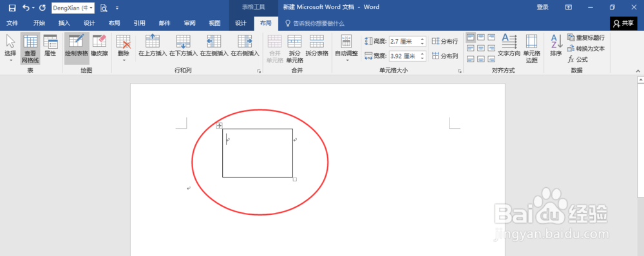Select align bottom right cell alignment
Screen dimensions: 644x256
(x=491, y=59)
